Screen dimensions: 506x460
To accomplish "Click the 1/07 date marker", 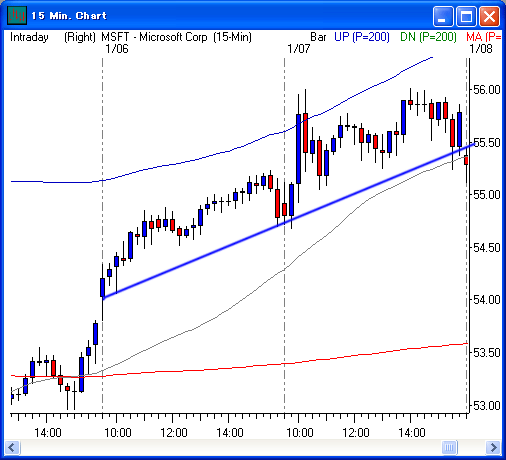I will 299,49.
